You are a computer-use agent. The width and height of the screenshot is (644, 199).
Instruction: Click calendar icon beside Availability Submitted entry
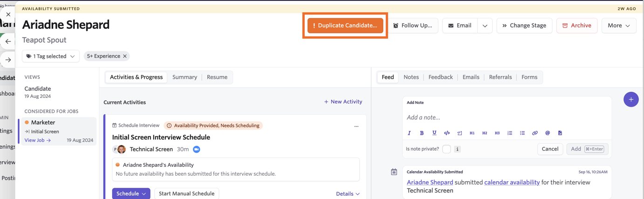click(394, 172)
